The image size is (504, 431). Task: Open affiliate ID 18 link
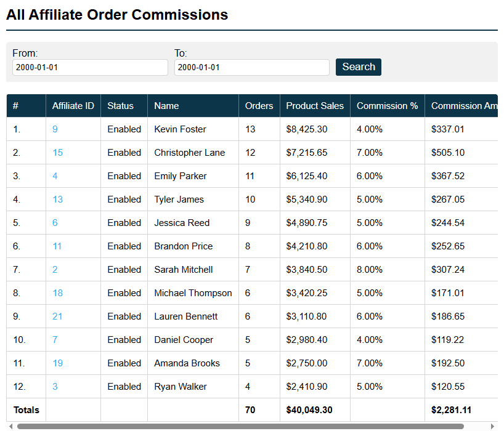point(57,293)
